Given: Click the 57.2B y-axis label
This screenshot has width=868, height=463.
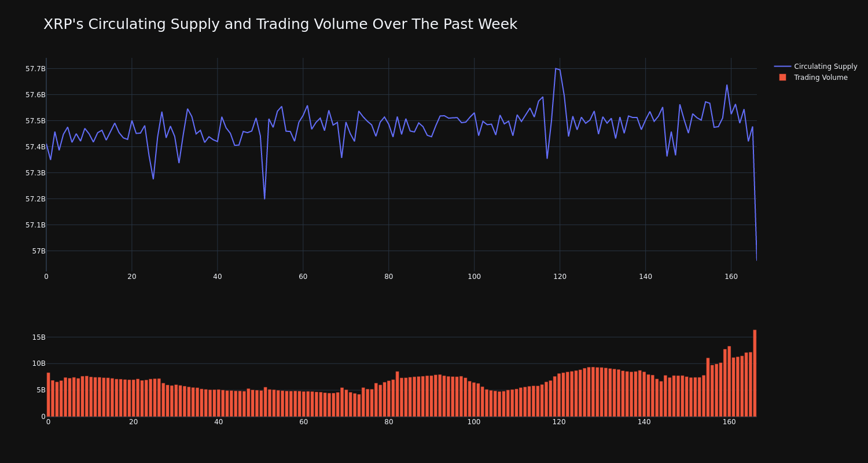Looking at the screenshot, I should click(x=35, y=199).
